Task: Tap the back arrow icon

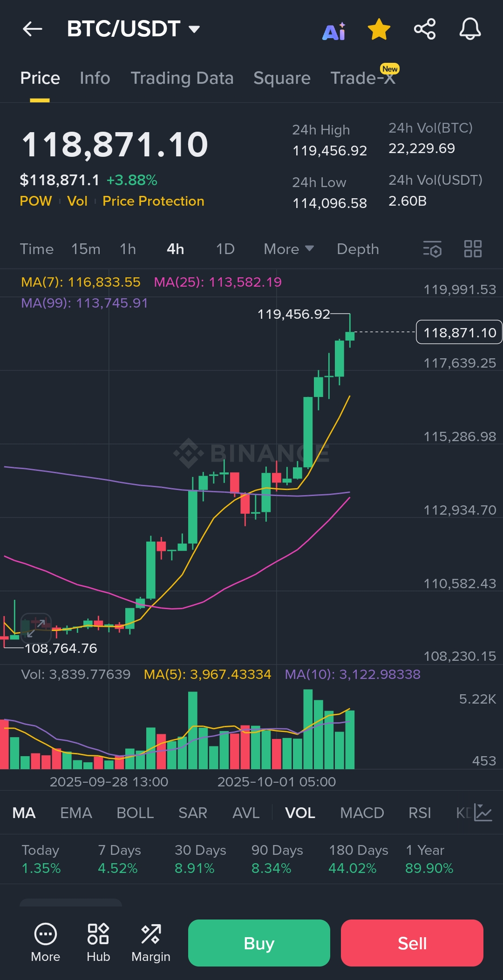Action: click(32, 29)
